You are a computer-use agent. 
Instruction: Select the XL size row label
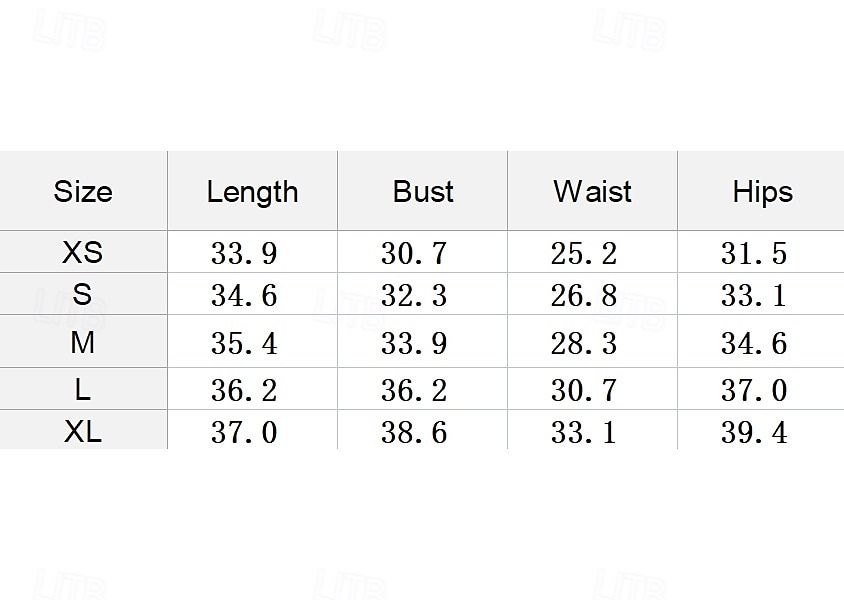click(x=82, y=431)
